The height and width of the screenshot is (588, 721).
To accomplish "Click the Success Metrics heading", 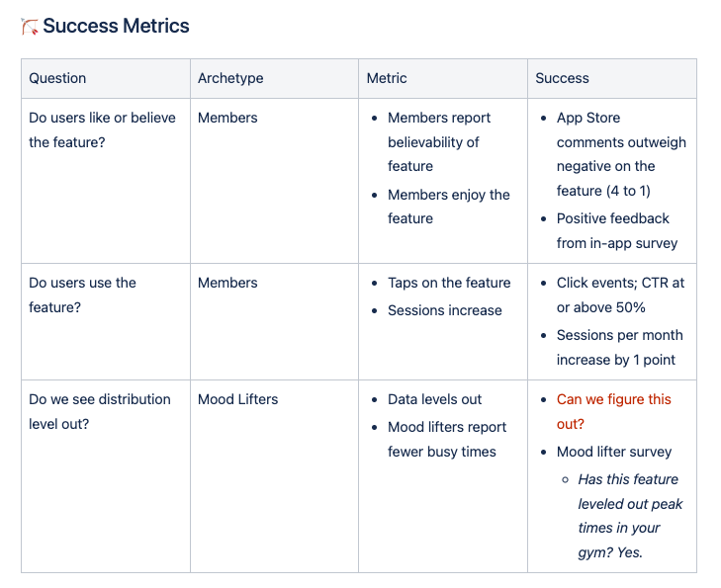I will (116, 26).
